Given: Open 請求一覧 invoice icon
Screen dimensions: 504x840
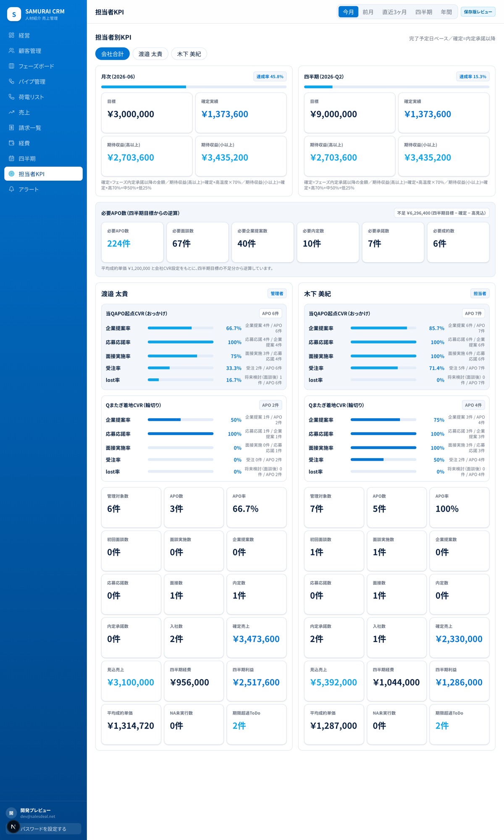Looking at the screenshot, I should tap(11, 128).
